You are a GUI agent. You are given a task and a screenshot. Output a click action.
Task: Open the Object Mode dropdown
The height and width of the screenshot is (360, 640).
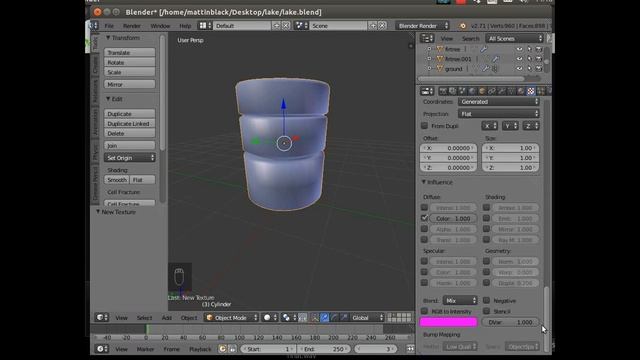pyautogui.click(x=231, y=318)
